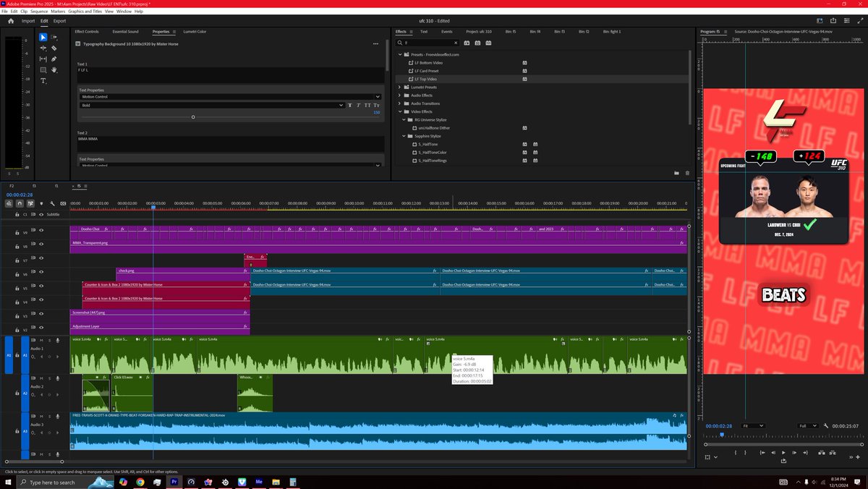Toggle snap in timeline magnet button
The height and width of the screenshot is (489, 868).
point(20,203)
